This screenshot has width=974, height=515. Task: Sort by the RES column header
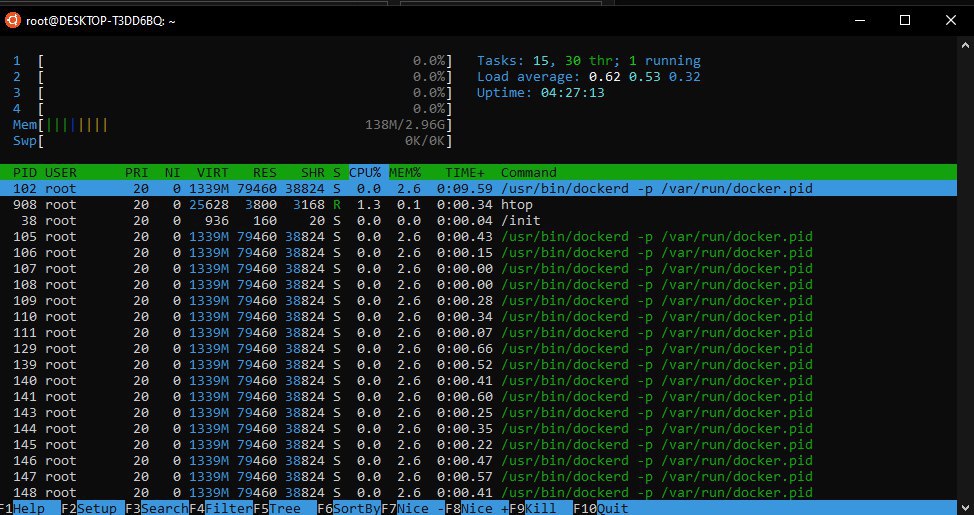(265, 172)
